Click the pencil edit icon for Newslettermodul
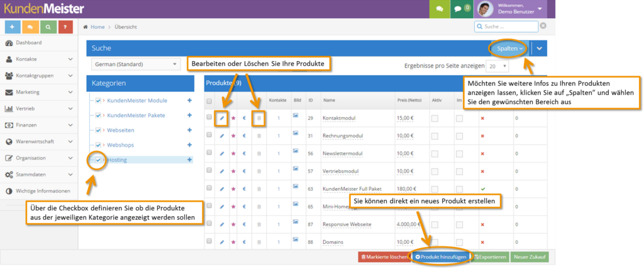The height and width of the screenshot is (269, 644). (222, 154)
